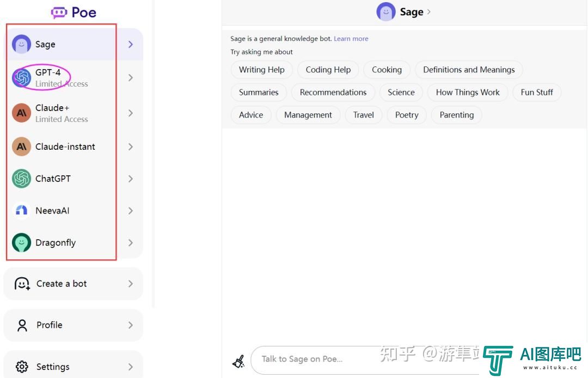The width and height of the screenshot is (588, 378).
Task: Tap the How Things Work chip
Action: tap(468, 92)
